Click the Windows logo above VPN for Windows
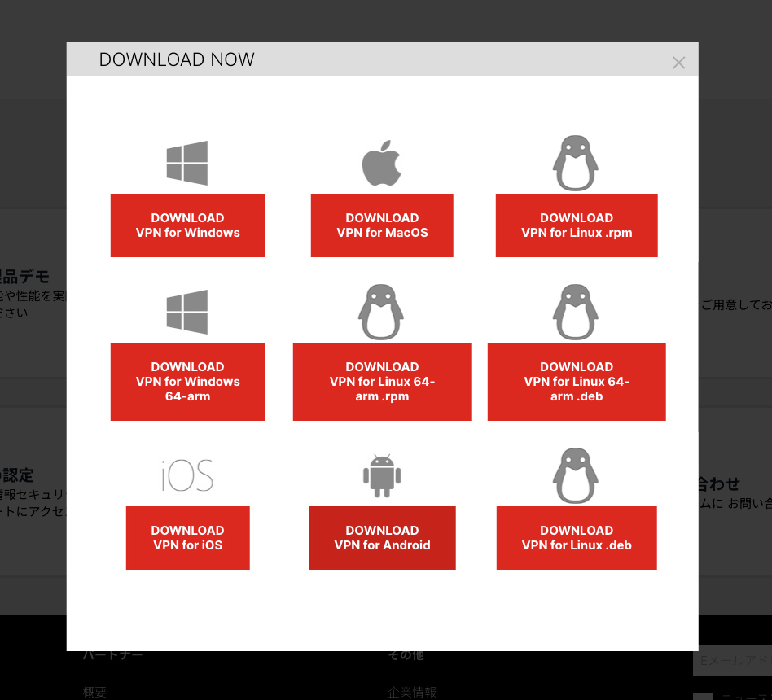772x700 pixels. [x=187, y=163]
